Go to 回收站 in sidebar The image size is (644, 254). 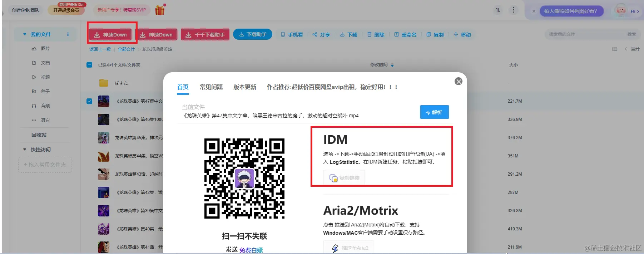tap(39, 135)
